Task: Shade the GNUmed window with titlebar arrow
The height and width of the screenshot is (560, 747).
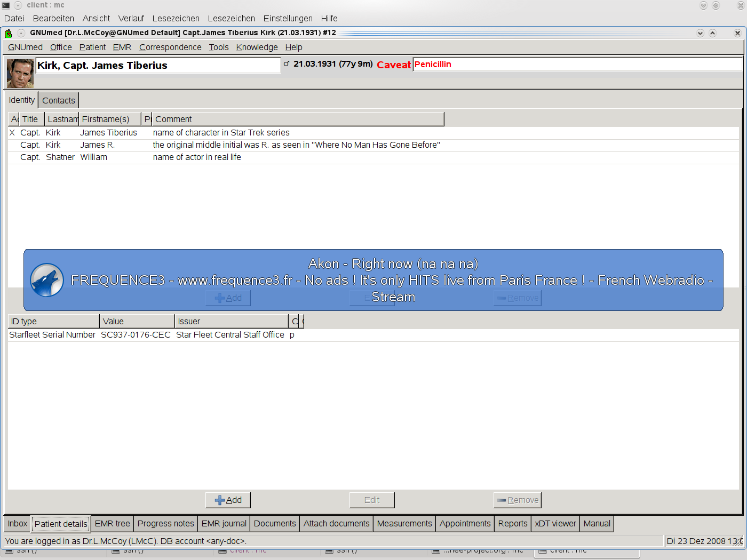Action: [712, 33]
